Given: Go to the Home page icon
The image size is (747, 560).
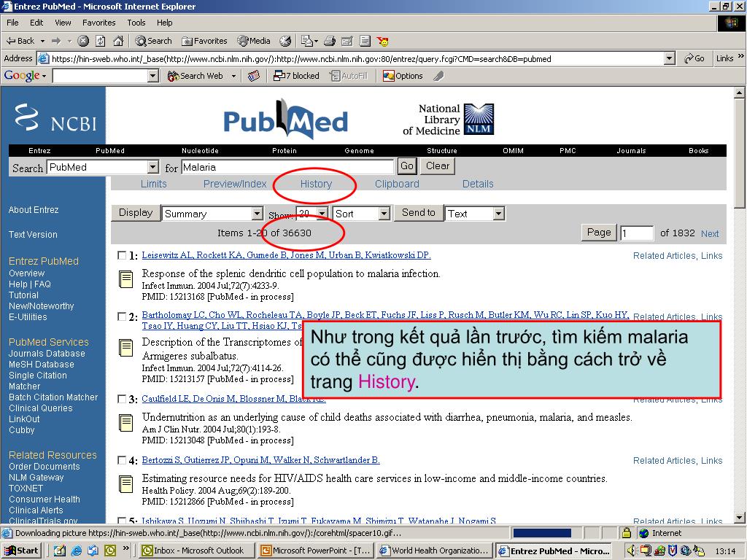Looking at the screenshot, I should (117, 41).
